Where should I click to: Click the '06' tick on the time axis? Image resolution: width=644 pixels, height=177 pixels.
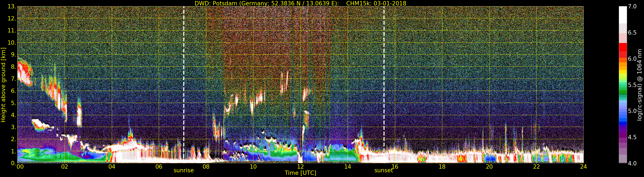click(x=159, y=166)
